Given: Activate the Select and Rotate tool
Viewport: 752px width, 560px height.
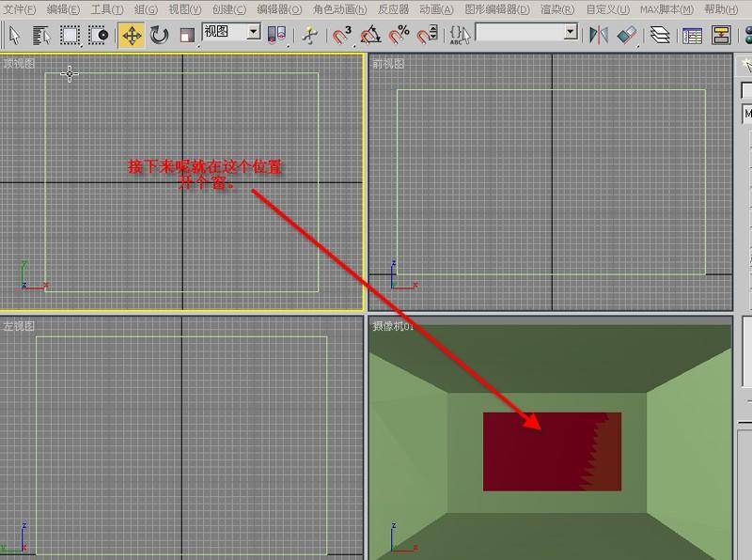Looking at the screenshot, I should pos(160,36).
